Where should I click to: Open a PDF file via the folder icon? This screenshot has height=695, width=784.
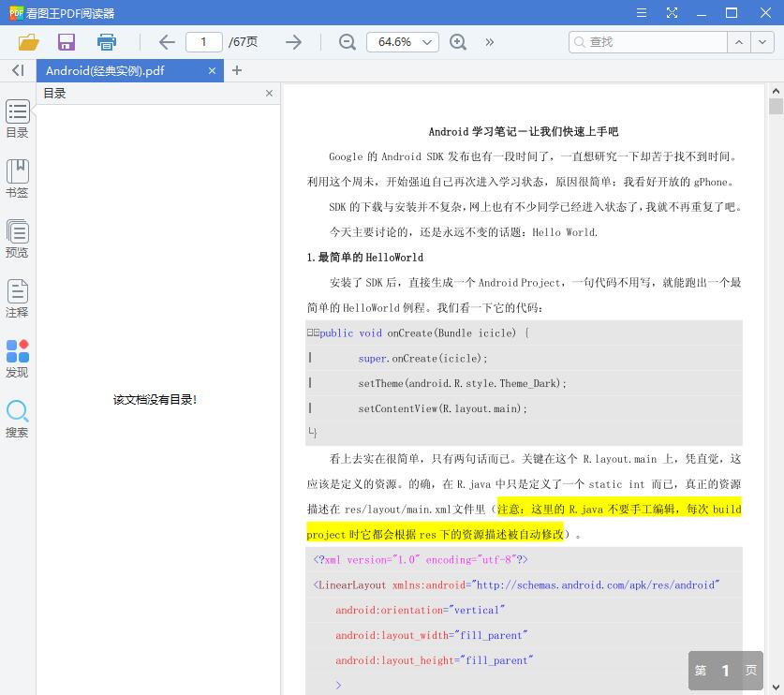(28, 42)
